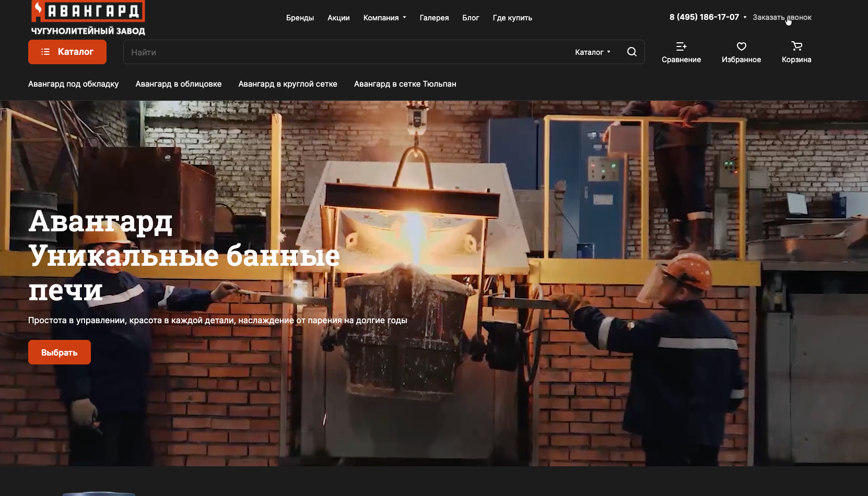Image resolution: width=868 pixels, height=496 pixels.
Task: Click the Avangard factory logo
Action: coord(88,18)
